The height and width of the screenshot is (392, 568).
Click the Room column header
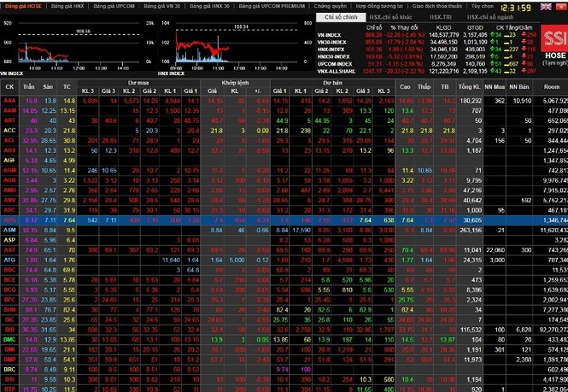tap(551, 87)
